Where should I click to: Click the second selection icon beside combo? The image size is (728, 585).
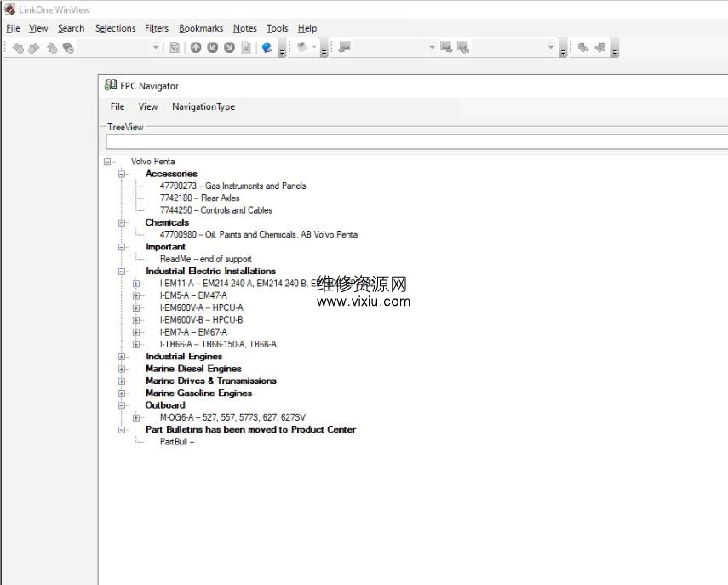click(463, 47)
